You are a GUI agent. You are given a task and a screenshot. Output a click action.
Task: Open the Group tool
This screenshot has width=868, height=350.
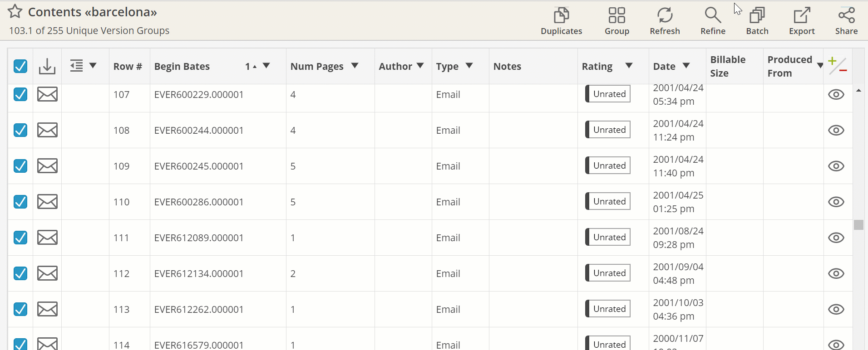coord(616,21)
